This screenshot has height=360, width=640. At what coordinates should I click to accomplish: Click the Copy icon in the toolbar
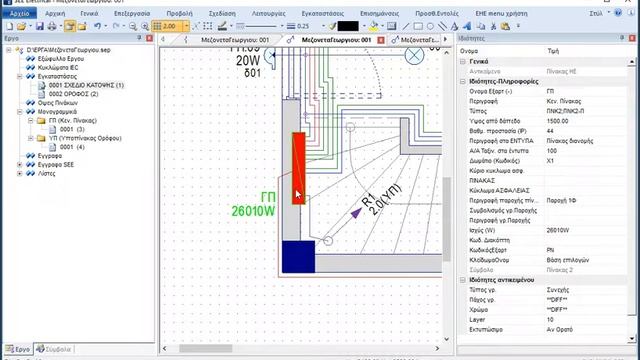pyautogui.click(x=481, y=27)
